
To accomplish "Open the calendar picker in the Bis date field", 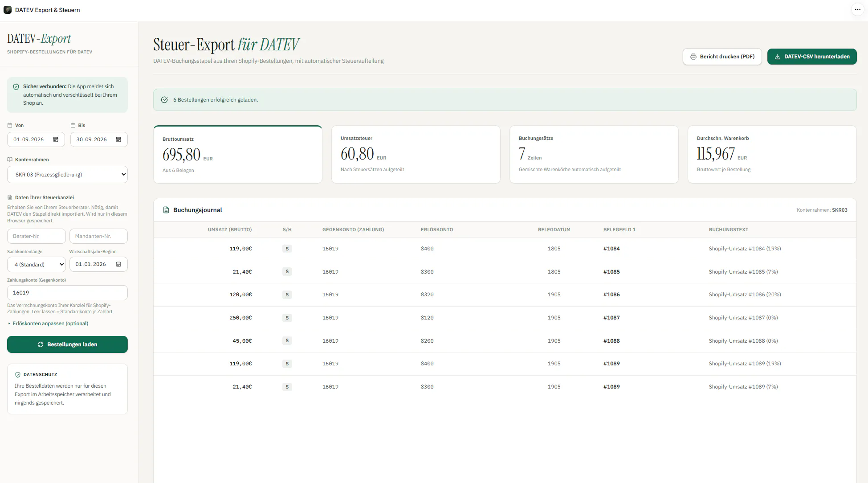I will [x=118, y=139].
